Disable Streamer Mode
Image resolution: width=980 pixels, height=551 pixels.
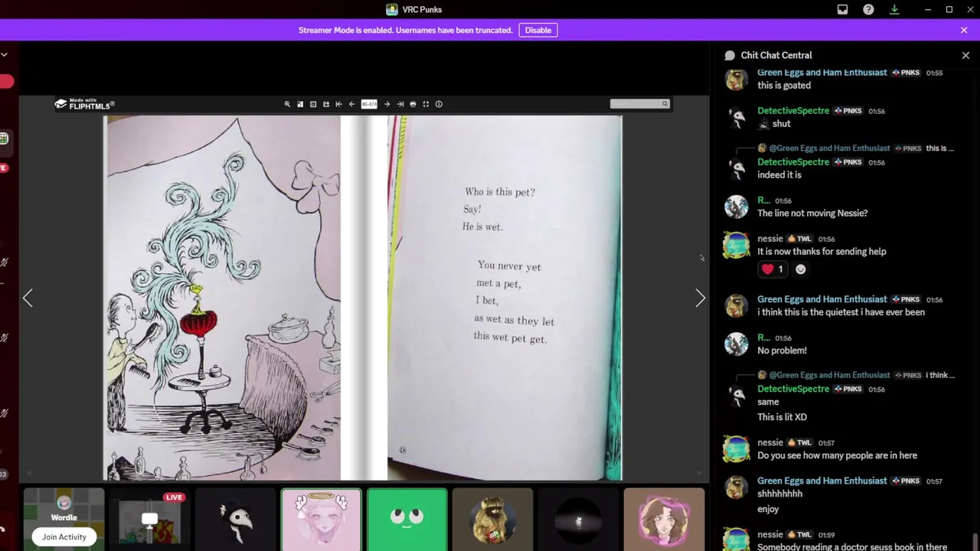click(x=537, y=30)
